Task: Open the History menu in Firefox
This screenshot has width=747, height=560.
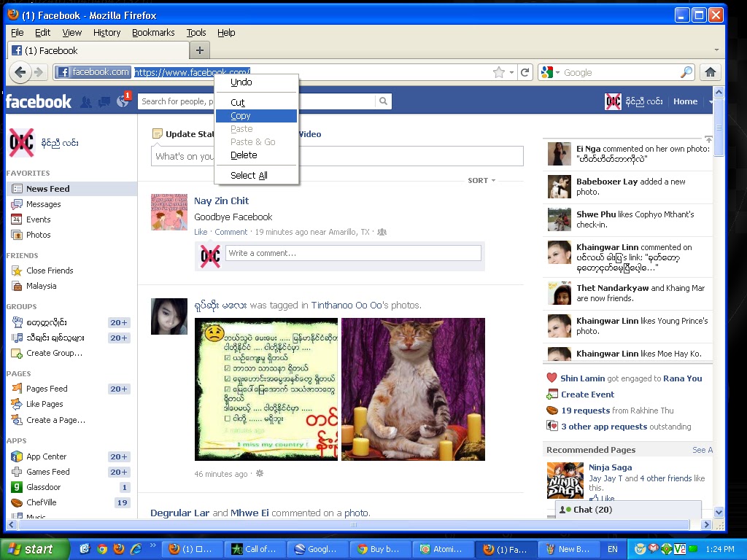Action: [107, 32]
